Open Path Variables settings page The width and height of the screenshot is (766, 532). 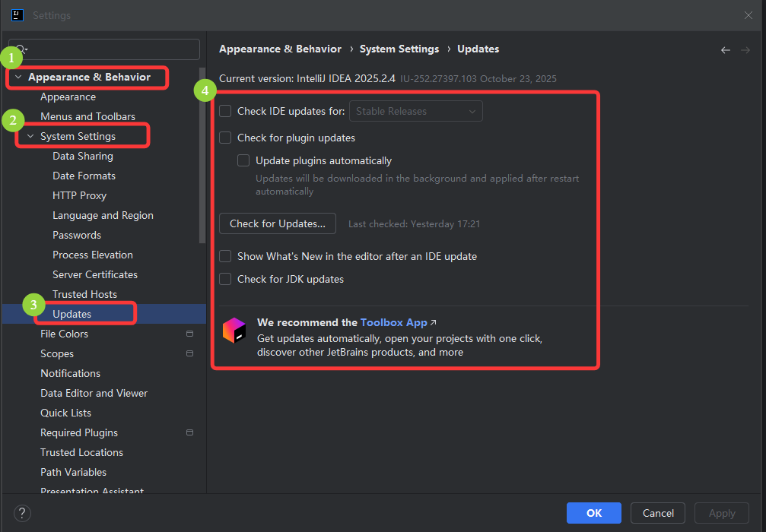point(73,472)
